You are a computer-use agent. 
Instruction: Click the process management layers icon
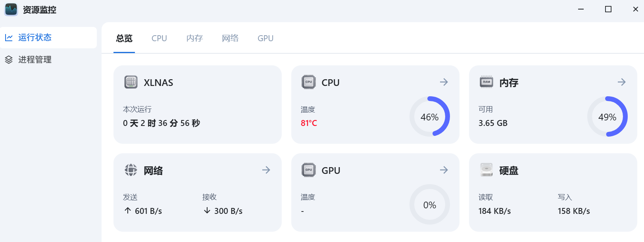9,60
